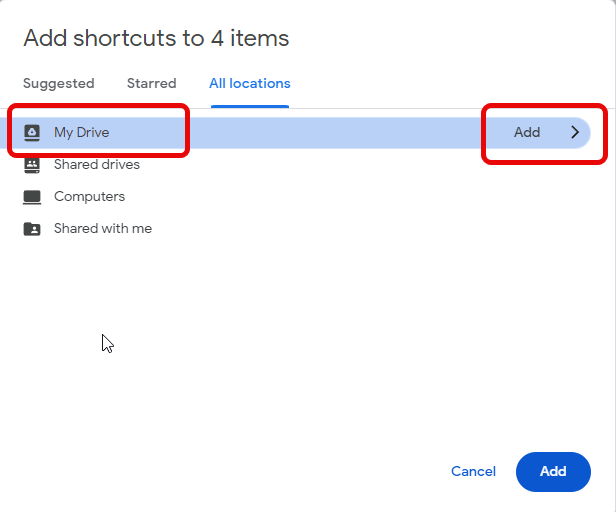Confirm with the blue Add button
Viewport: 616px width, 512px height.
pyautogui.click(x=553, y=471)
